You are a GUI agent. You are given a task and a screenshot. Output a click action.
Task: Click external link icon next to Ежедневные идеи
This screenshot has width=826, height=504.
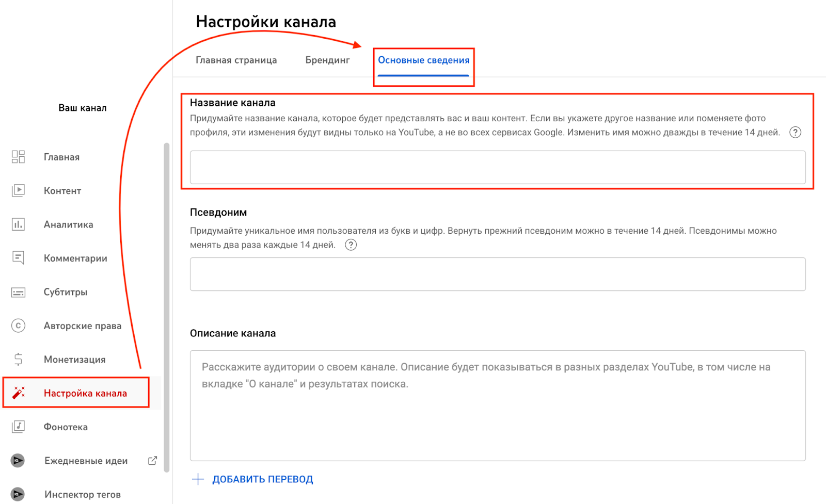(x=152, y=461)
